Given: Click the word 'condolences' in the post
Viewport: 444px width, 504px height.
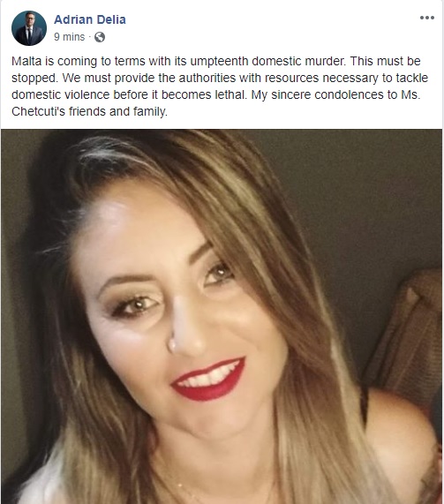Looking at the screenshot, I should (349, 94).
